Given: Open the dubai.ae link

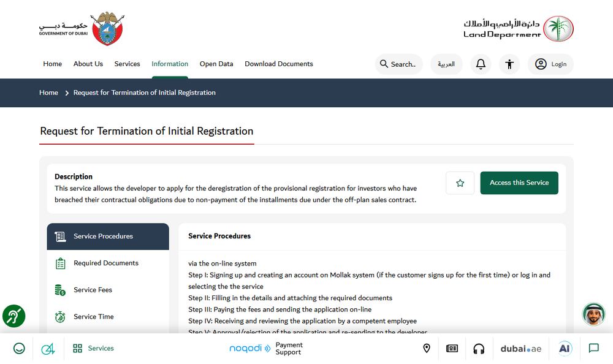Looking at the screenshot, I should (x=521, y=349).
